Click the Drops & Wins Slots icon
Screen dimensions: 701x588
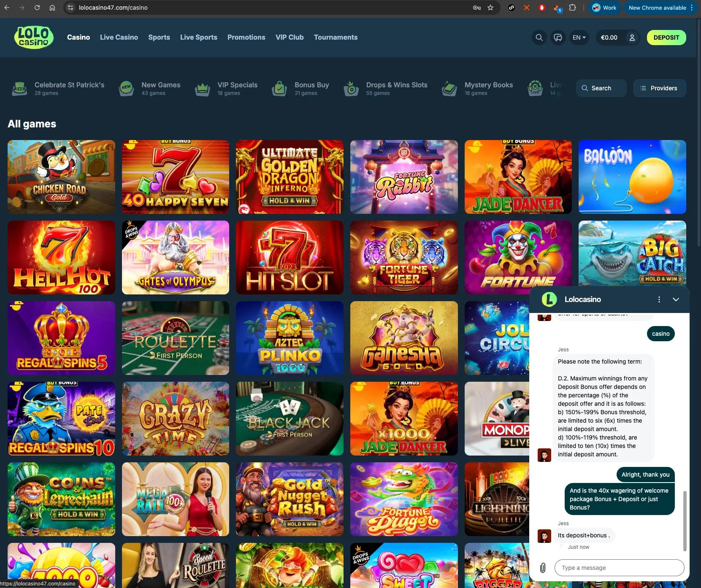[351, 88]
